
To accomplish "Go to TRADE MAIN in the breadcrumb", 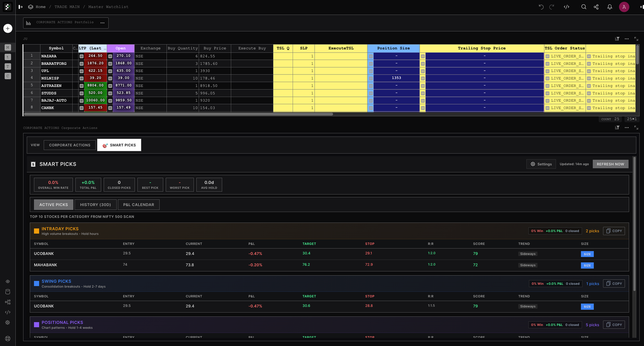I will [x=67, y=7].
